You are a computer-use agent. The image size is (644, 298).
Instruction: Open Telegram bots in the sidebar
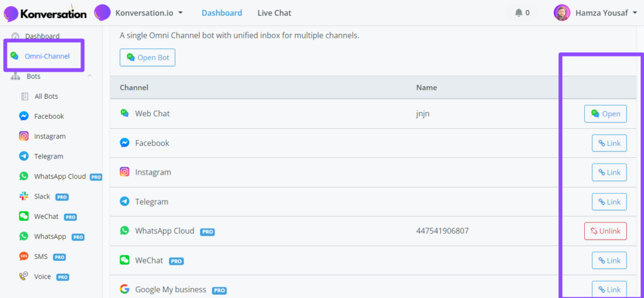48,157
